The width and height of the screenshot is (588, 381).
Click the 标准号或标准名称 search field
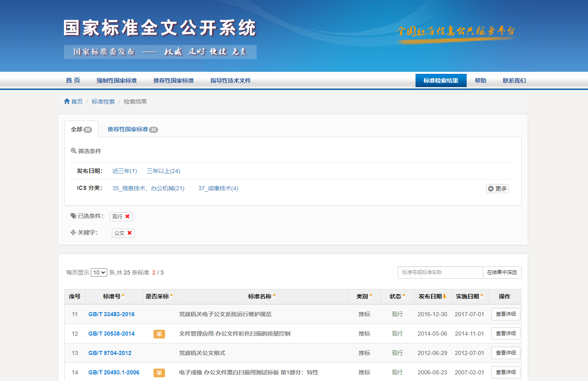[x=440, y=272]
